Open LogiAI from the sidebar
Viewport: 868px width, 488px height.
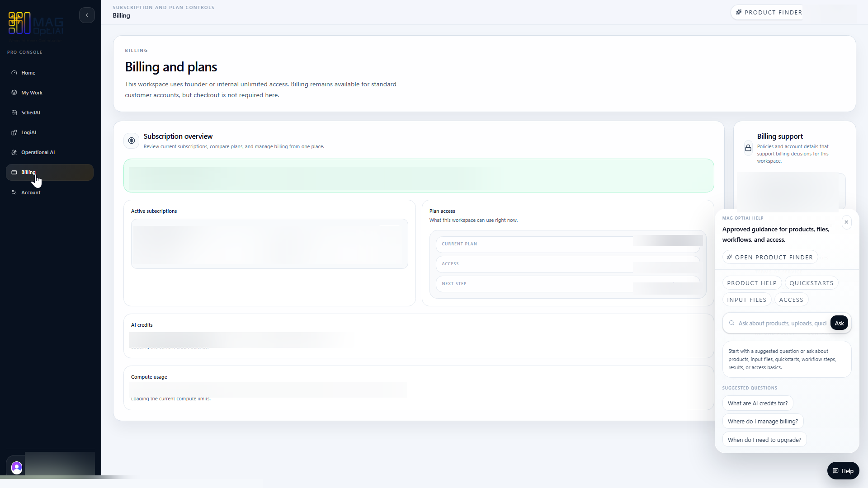coord(50,132)
